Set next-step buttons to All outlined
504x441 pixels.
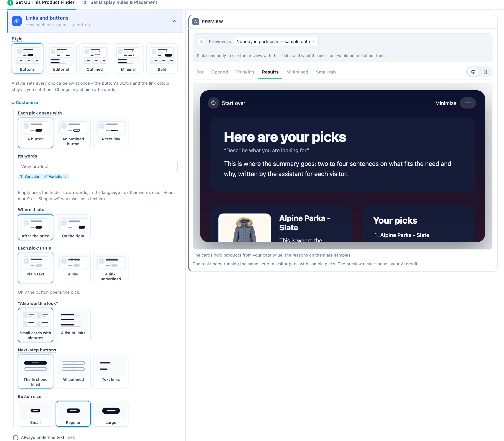[x=73, y=372]
